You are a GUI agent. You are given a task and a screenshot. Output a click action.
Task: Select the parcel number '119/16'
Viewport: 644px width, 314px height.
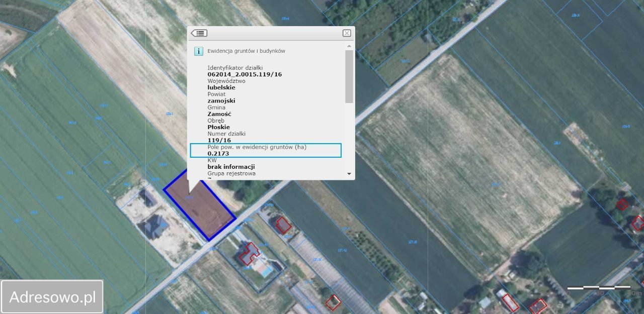[x=219, y=140]
